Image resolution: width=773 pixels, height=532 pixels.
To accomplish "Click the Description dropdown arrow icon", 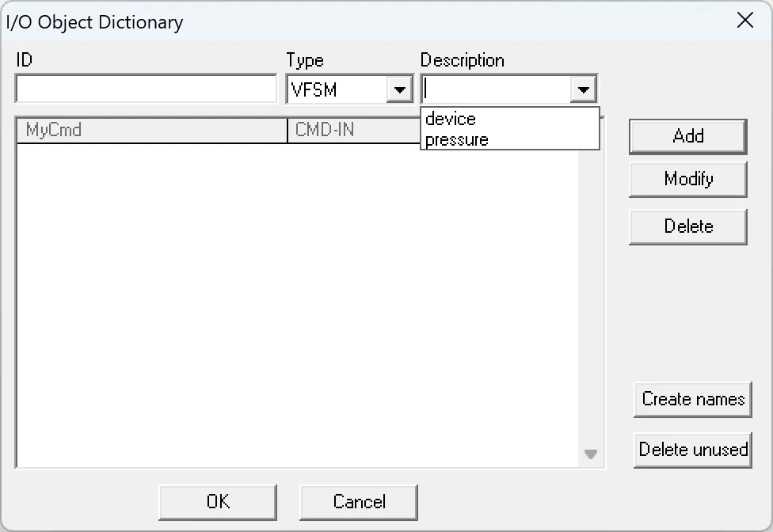I will click(584, 89).
